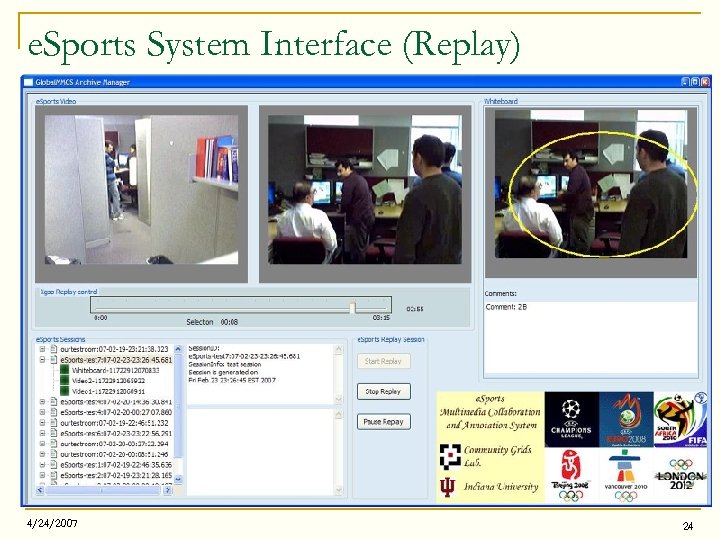The width and height of the screenshot is (720, 540).
Task: Select the Video1-117229 stream entry
Action: 108,391
